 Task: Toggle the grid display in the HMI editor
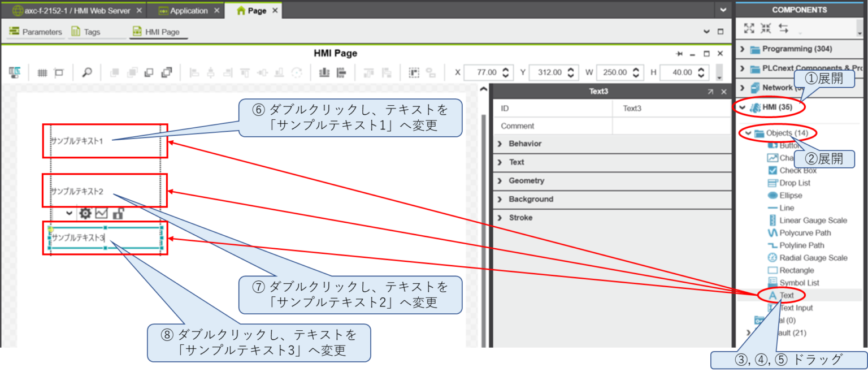coord(42,73)
